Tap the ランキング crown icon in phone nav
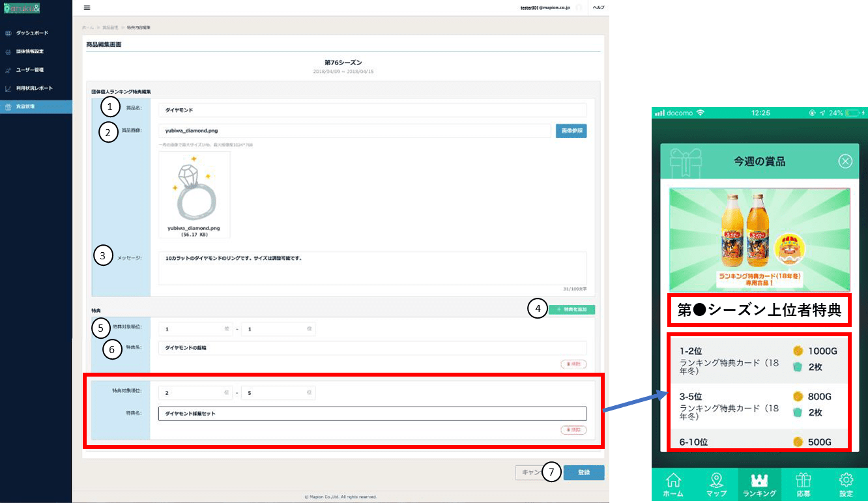This screenshot has height=503, width=868. 759,480
